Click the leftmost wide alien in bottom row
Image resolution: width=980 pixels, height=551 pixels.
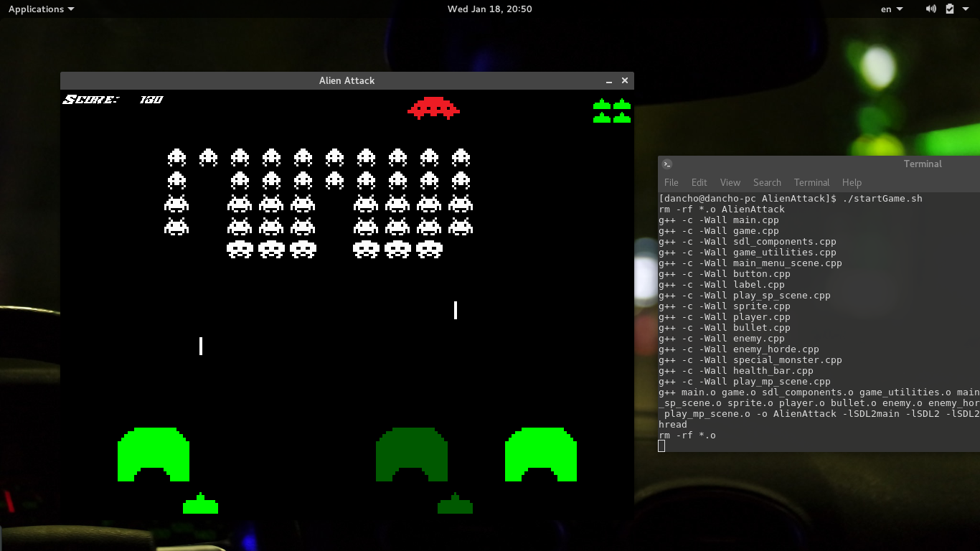point(240,249)
